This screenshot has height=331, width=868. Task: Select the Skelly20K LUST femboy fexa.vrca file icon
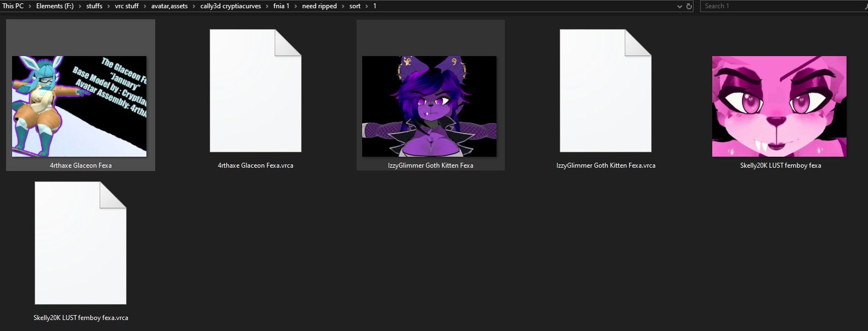coord(80,243)
